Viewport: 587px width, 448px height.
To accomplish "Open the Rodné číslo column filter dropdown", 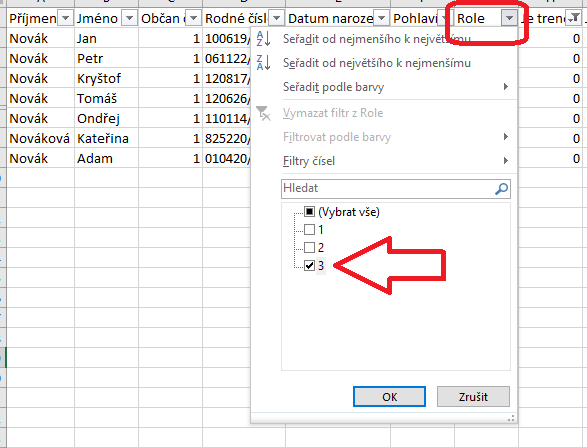I will (x=277, y=18).
